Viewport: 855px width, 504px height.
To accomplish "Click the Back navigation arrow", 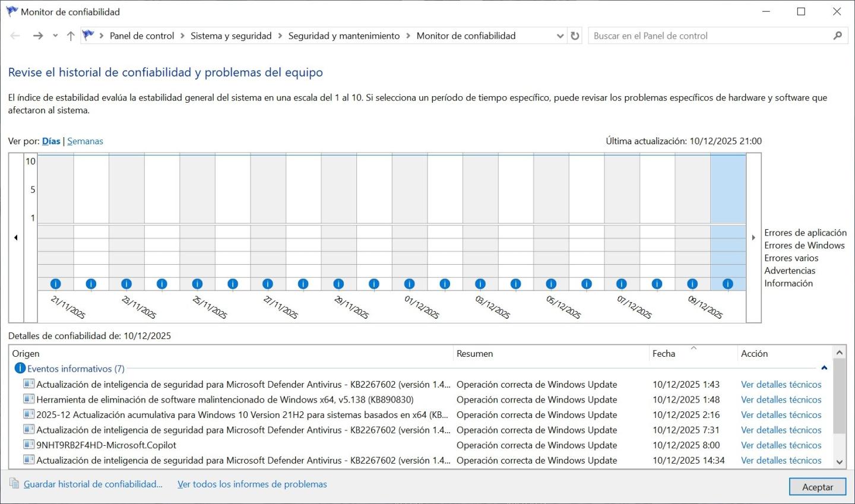I will [x=15, y=36].
